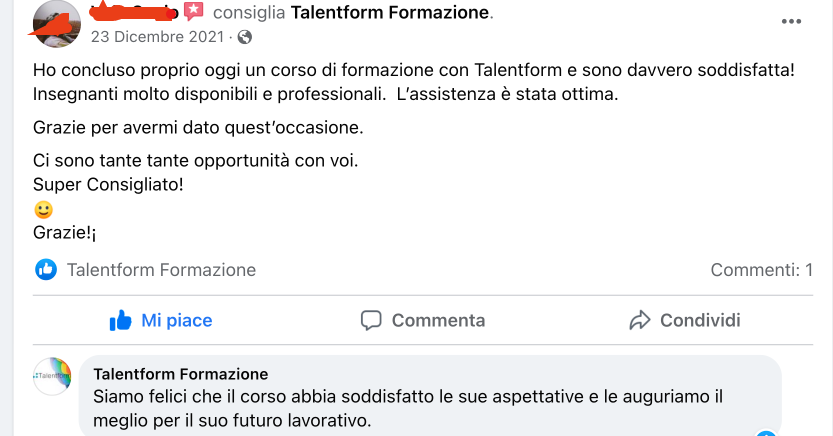Screen dimensions: 833x436
Task: Click the red recommendation star badge
Action: pyautogui.click(x=194, y=12)
